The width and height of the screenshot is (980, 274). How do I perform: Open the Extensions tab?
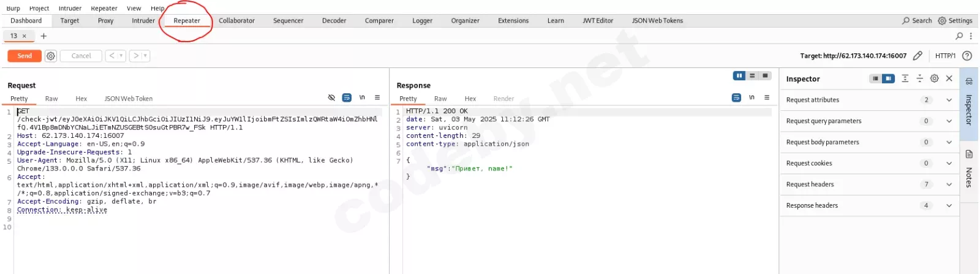click(x=513, y=20)
